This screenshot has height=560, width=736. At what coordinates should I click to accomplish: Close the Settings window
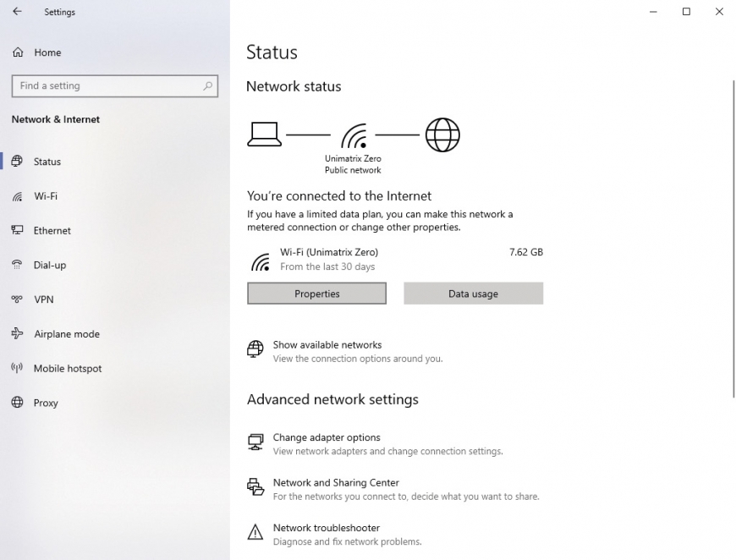coord(719,12)
